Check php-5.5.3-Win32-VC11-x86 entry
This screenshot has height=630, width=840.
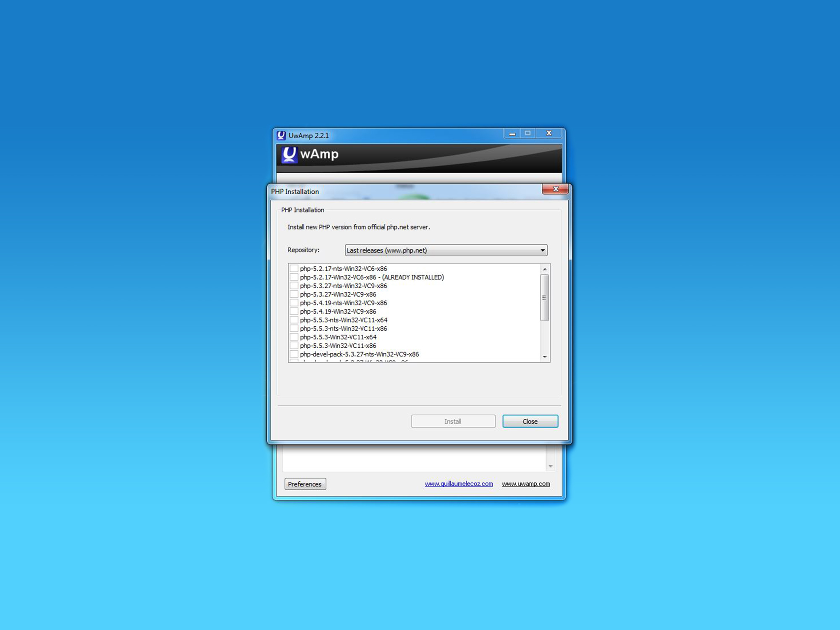pos(294,346)
